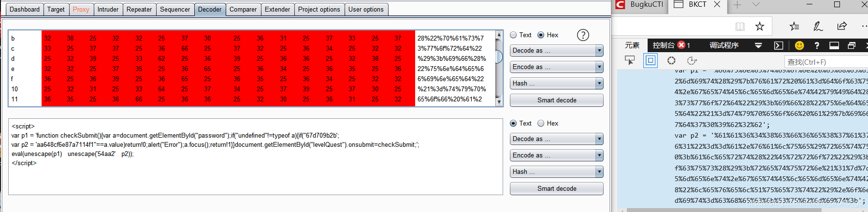Open lower panel 'Decode as ...' dropdown

tap(556, 139)
